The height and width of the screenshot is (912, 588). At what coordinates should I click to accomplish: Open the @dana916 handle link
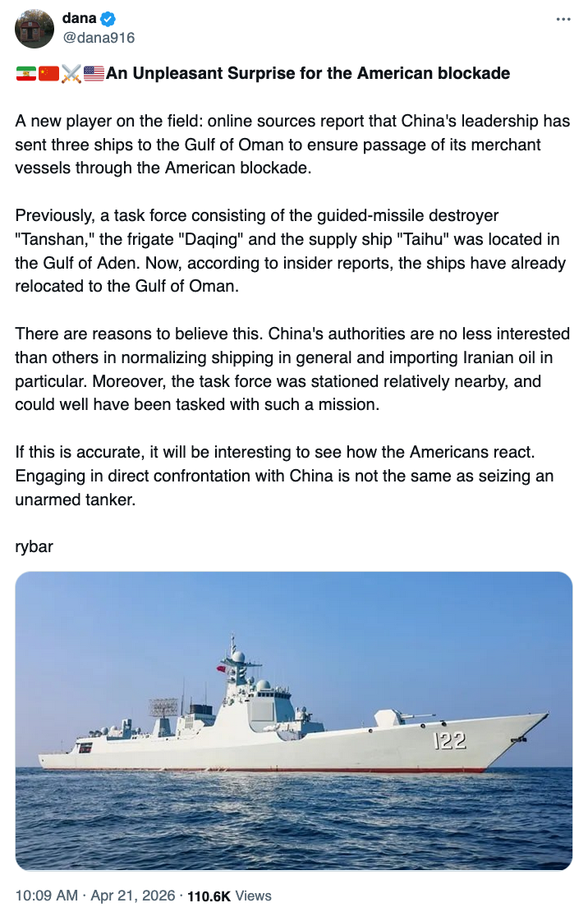tap(99, 38)
